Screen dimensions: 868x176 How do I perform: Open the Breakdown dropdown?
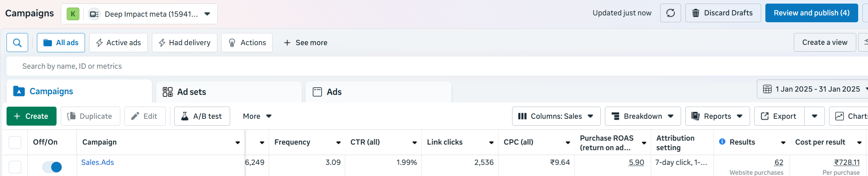point(642,116)
